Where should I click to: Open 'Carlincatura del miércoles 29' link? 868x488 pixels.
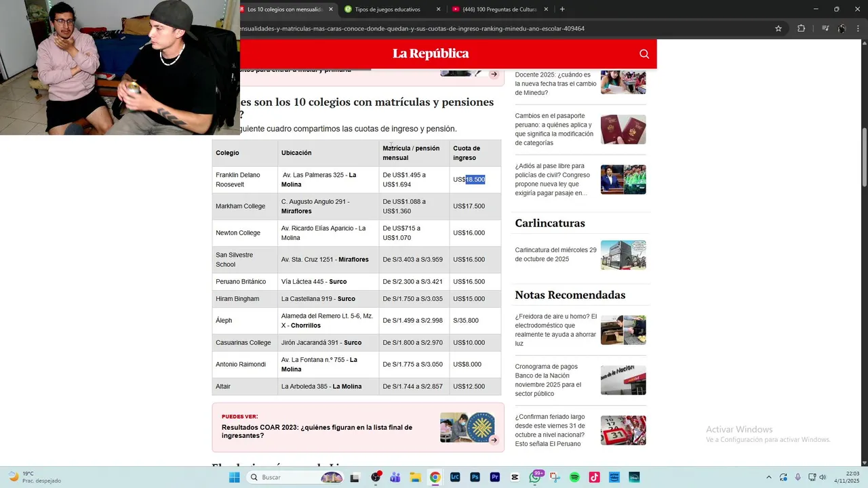555,254
